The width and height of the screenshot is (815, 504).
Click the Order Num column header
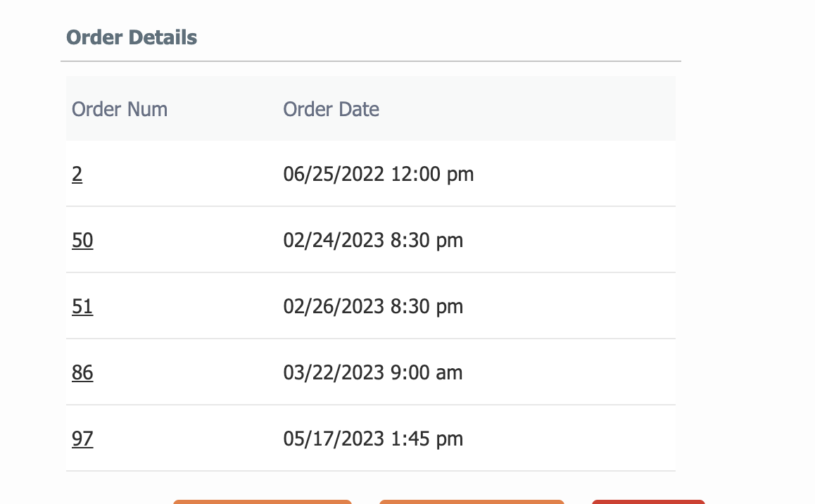point(120,109)
